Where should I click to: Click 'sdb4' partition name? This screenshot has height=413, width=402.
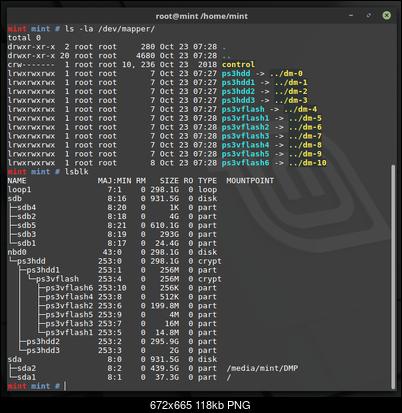tap(26, 207)
